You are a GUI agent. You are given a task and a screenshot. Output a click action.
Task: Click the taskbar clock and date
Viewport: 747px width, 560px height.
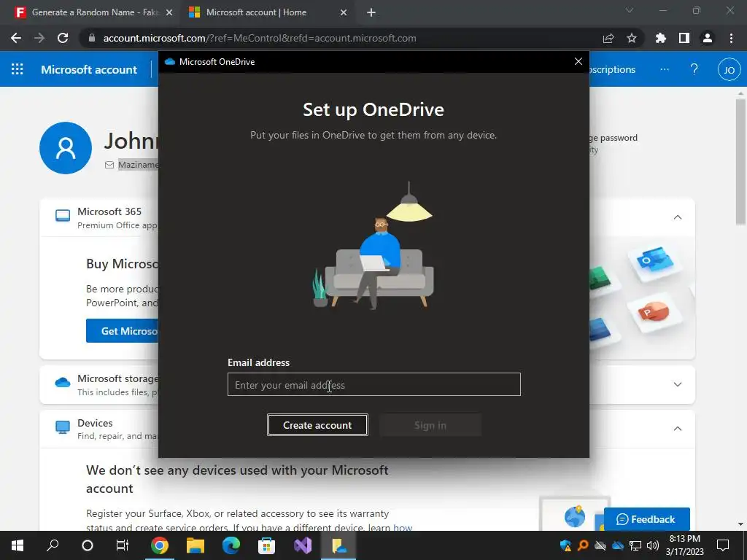(684, 545)
